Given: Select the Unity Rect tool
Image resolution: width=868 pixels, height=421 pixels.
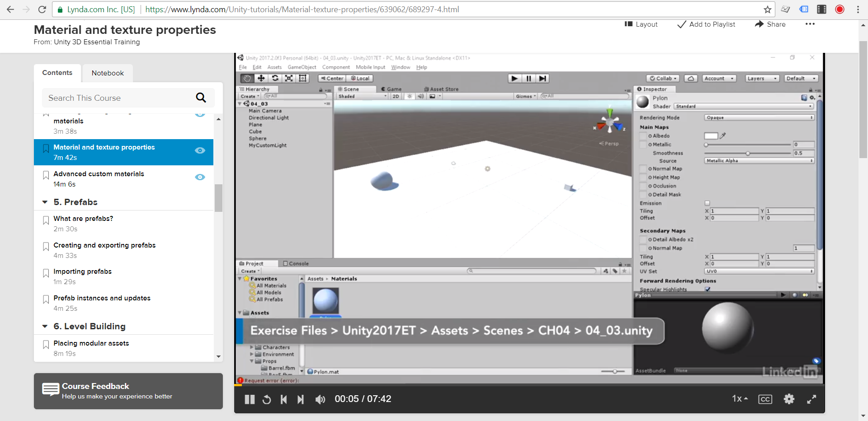Looking at the screenshot, I should pos(302,78).
